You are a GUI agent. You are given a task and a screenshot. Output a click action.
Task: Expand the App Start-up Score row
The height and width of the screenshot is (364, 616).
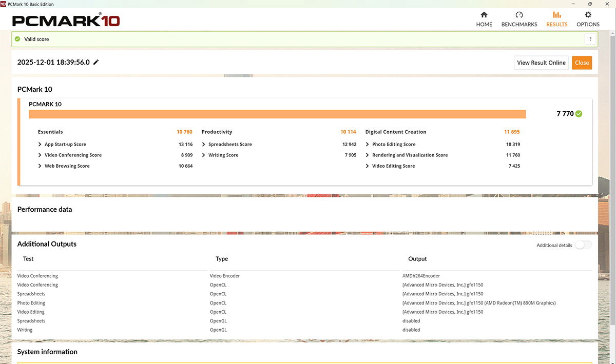tap(40, 145)
